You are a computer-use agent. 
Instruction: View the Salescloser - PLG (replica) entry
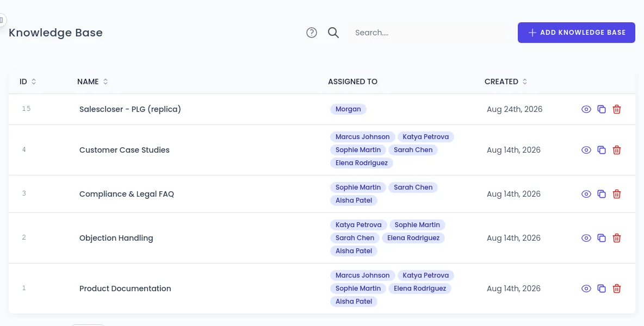586,109
